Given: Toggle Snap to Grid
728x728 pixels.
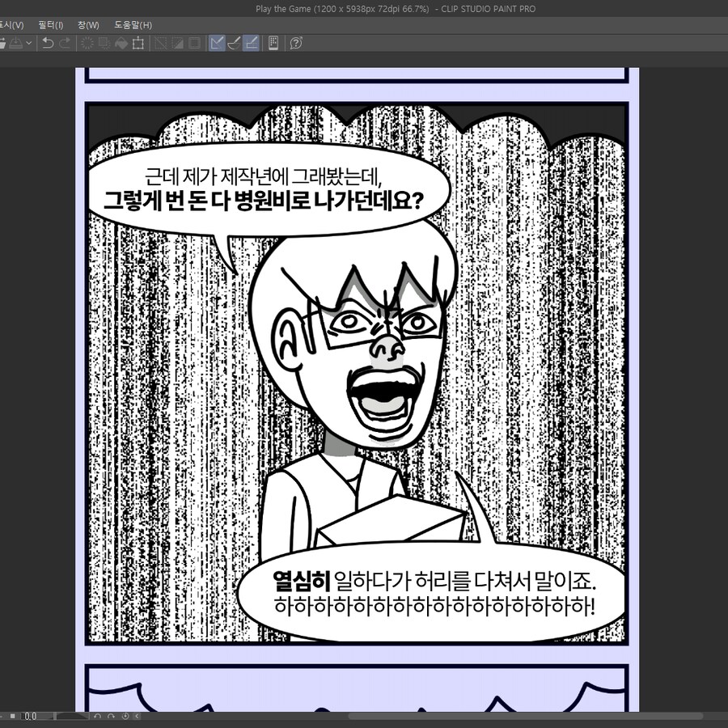Looking at the screenshot, I should [252, 43].
